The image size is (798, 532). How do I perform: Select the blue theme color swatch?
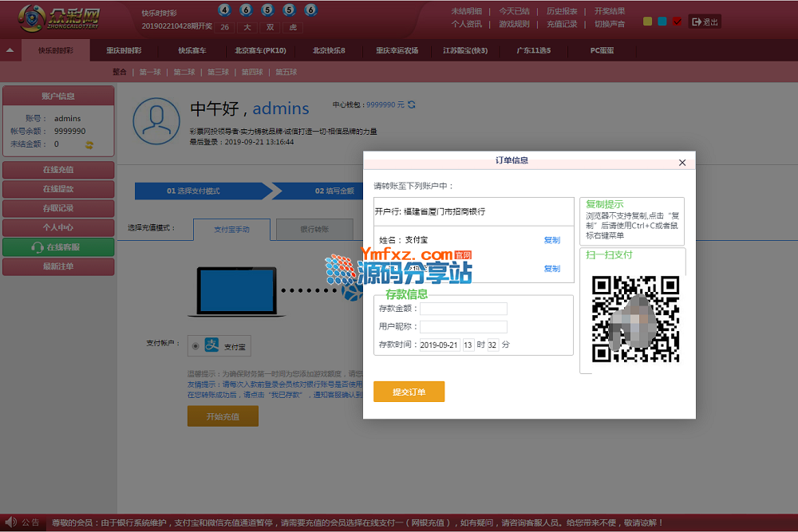[x=662, y=22]
